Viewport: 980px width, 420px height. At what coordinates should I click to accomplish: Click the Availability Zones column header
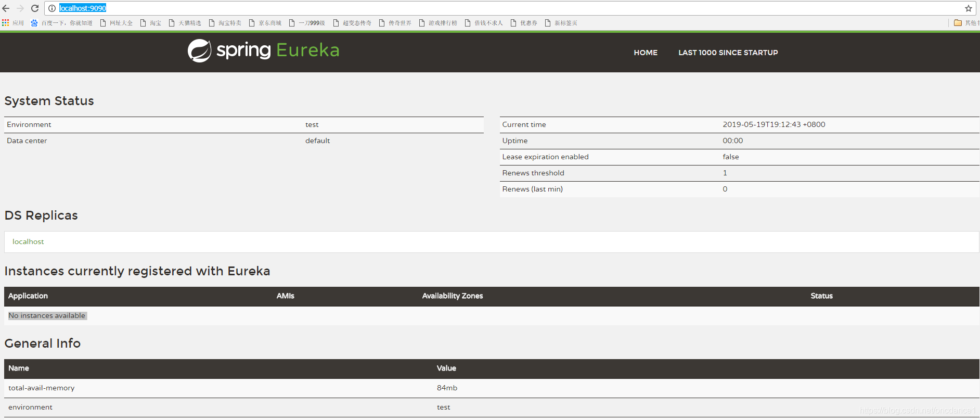pos(453,296)
